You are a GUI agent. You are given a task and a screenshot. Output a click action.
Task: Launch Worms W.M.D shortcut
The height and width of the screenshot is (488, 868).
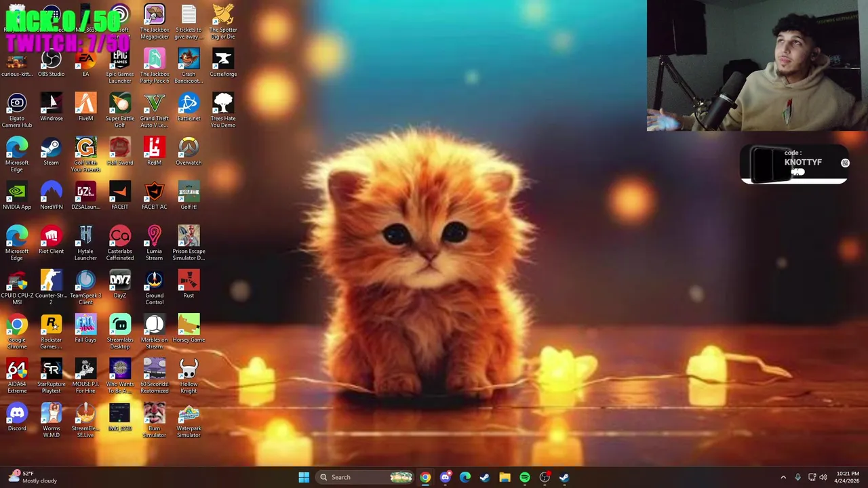52,420
